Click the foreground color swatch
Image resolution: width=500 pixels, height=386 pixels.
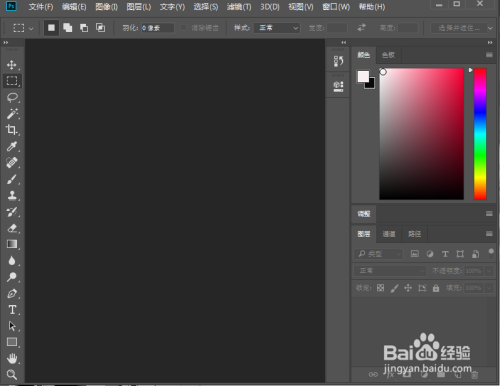coord(363,76)
